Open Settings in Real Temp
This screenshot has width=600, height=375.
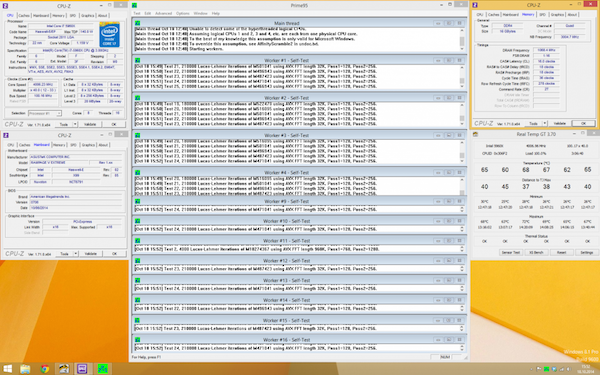586,253
